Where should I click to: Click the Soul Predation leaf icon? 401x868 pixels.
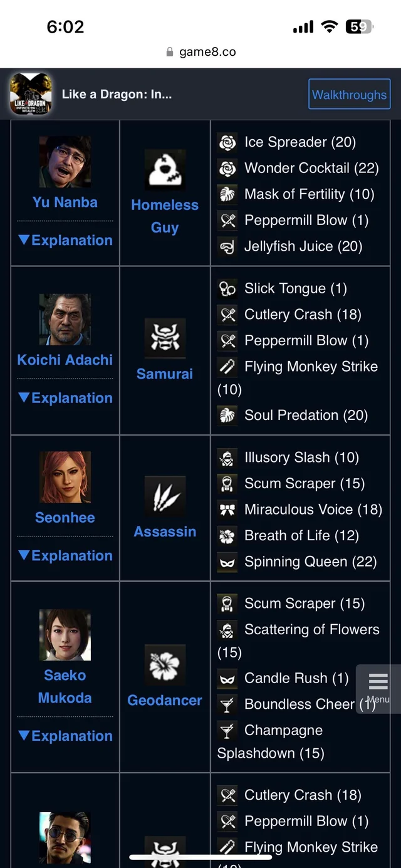pyautogui.click(x=227, y=415)
